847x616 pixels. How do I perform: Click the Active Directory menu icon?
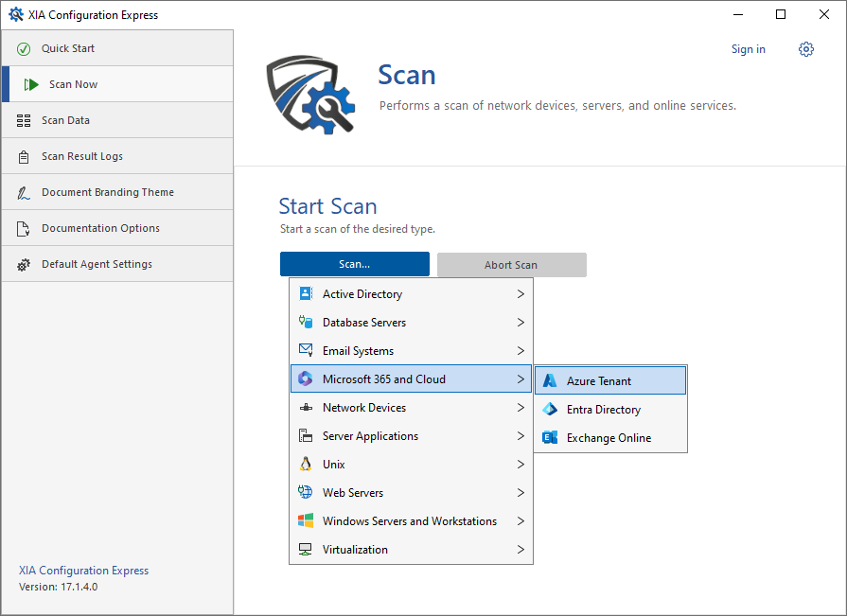pyautogui.click(x=306, y=293)
